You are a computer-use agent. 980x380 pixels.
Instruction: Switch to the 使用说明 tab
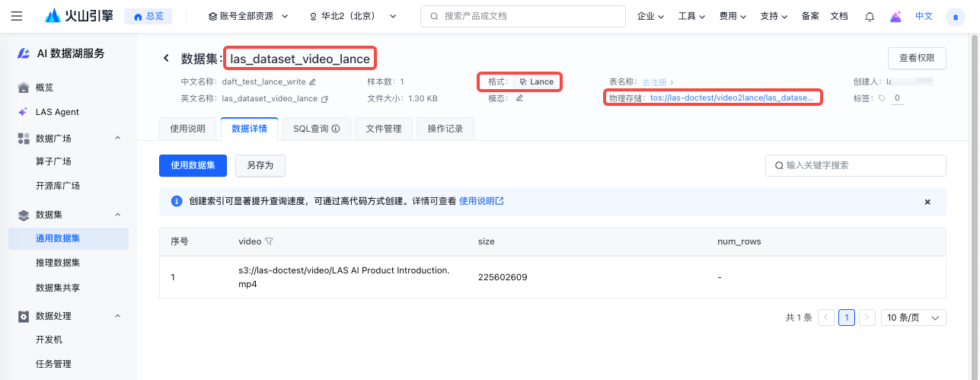click(x=187, y=129)
